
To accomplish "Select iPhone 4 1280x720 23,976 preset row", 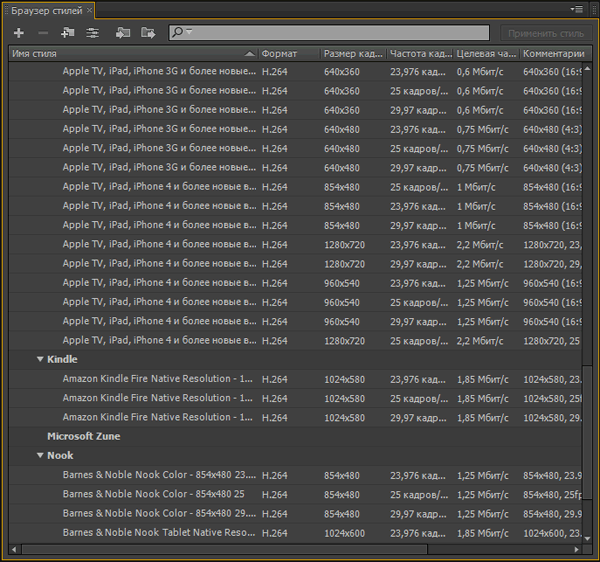I will pyautogui.click(x=295, y=244).
